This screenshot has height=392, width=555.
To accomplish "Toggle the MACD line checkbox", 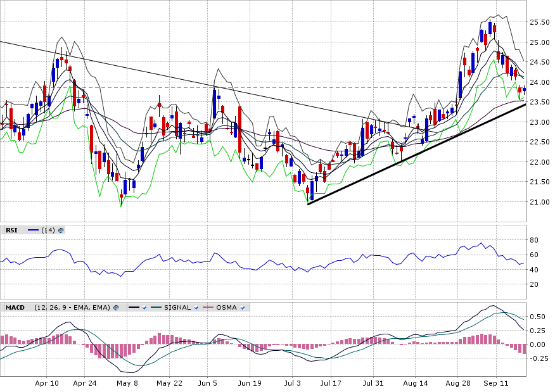I will click(144, 308).
